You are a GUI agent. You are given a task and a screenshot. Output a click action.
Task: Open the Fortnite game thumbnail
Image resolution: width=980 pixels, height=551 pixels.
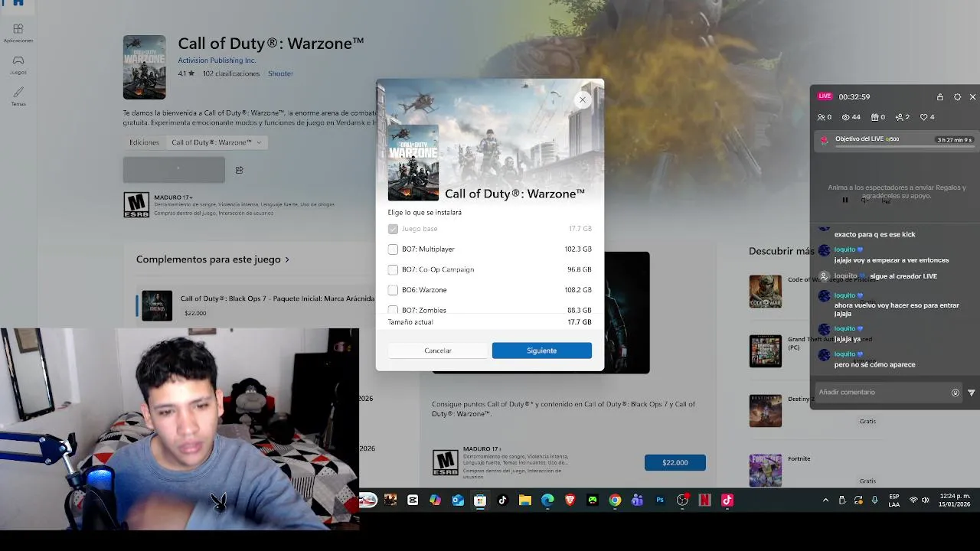pos(766,471)
